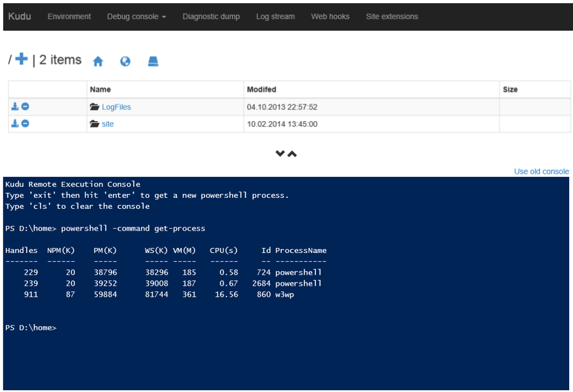The image size is (573, 392).
Task: Click the Kudu brand logo
Action: 20,17
